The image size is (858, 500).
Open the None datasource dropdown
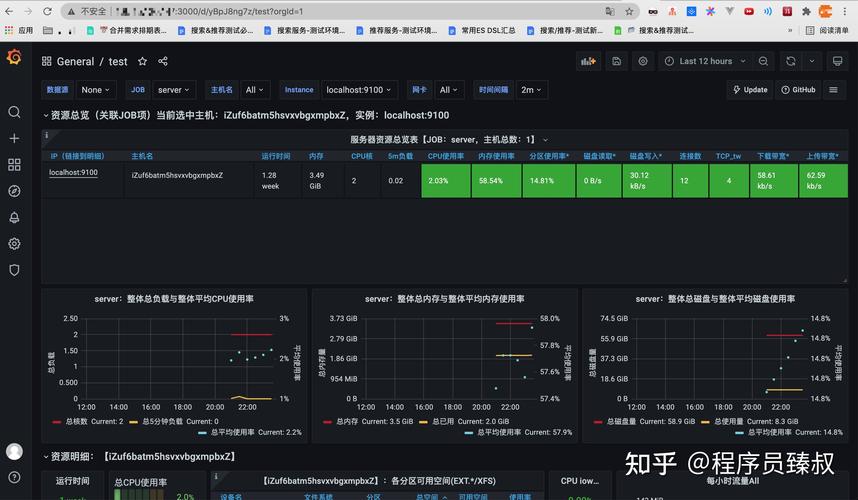tap(95, 90)
